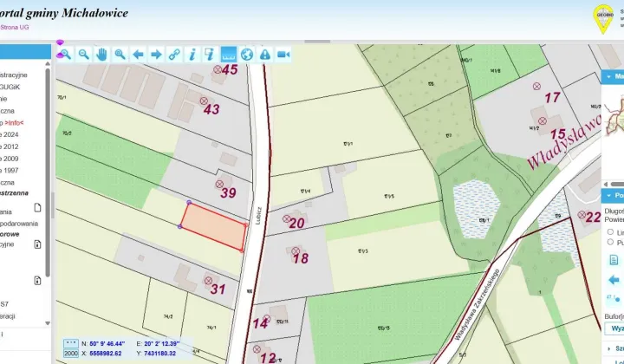Collapse the overview map panel header
Image resolution: width=624 pixels, height=364 pixels.
click(609, 76)
